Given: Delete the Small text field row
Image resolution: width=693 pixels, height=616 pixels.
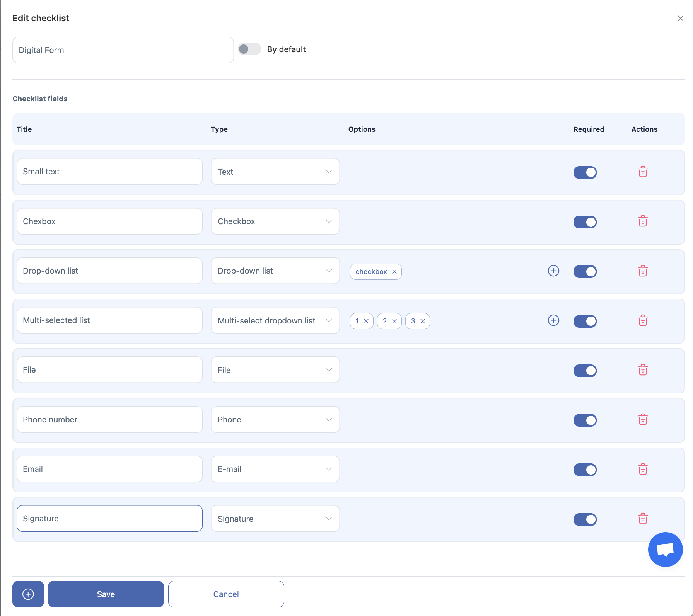Looking at the screenshot, I should pyautogui.click(x=642, y=172).
